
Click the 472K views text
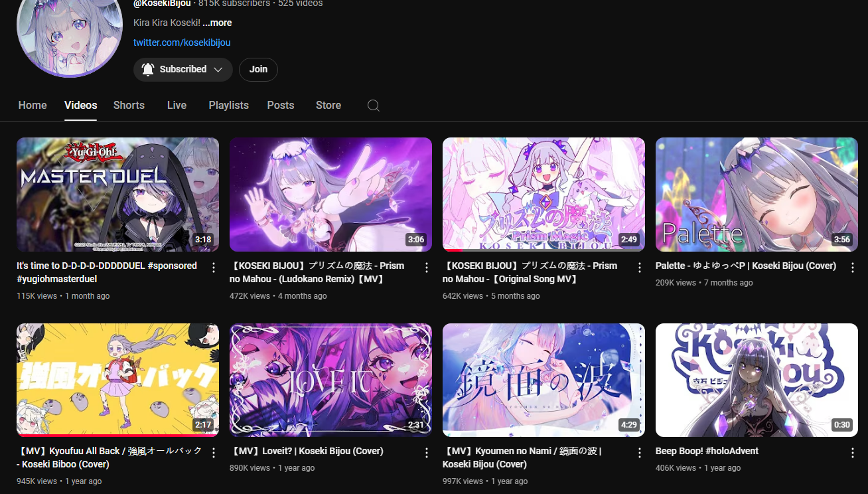tap(250, 296)
